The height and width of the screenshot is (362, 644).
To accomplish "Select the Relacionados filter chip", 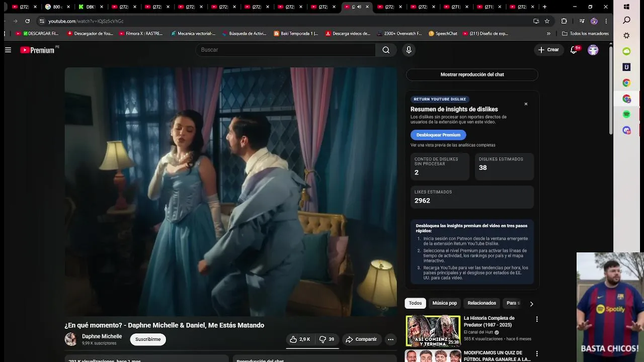I will click(x=481, y=303).
